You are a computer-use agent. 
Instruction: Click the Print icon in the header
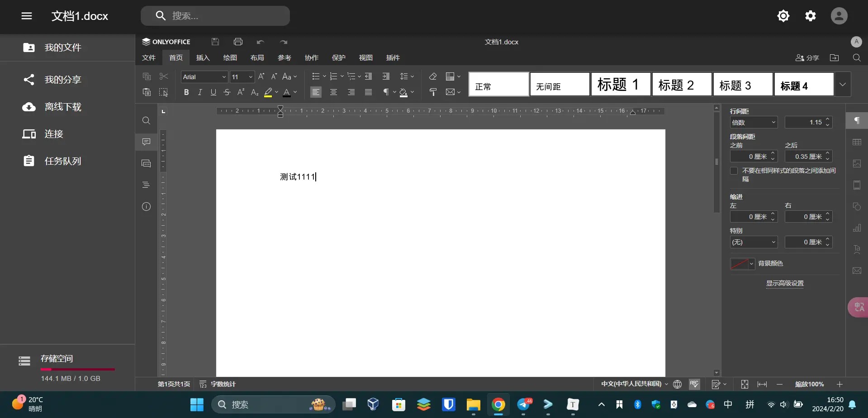[238, 42]
